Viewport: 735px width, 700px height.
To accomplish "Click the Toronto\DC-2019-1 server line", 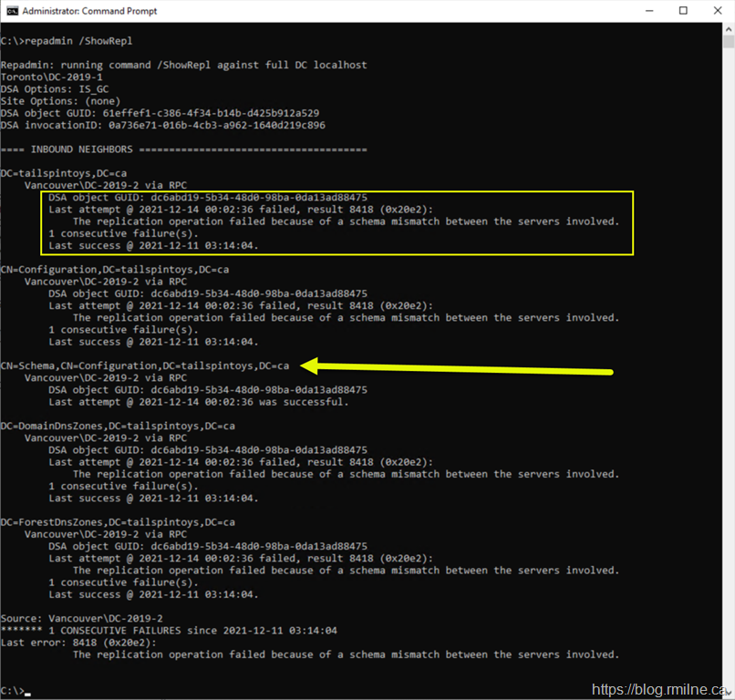I will (x=51, y=77).
